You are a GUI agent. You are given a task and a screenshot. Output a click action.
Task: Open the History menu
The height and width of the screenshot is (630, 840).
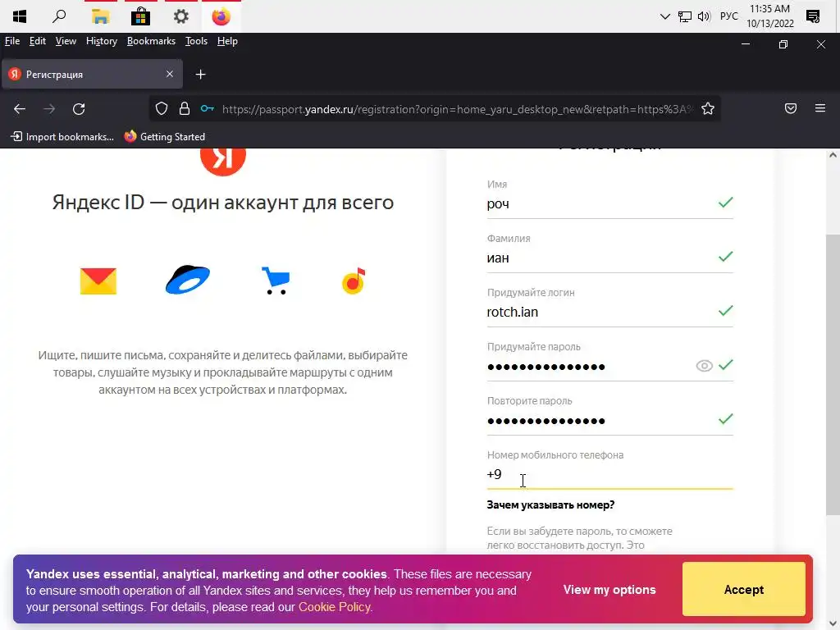[101, 41]
